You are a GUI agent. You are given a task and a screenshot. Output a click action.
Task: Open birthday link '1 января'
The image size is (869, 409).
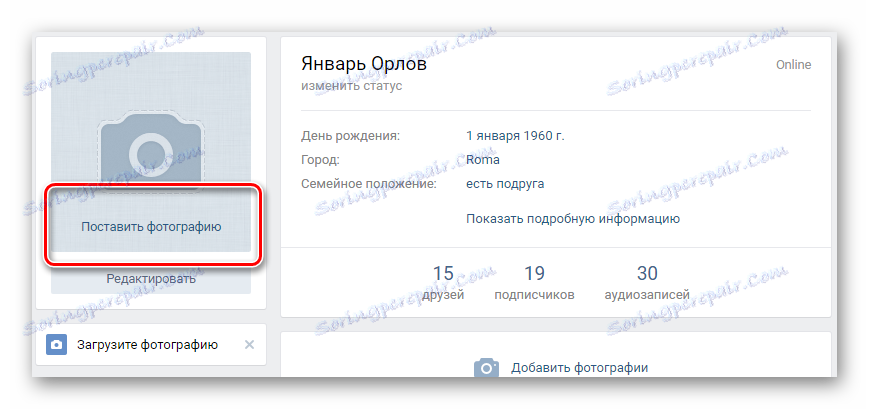pos(493,136)
